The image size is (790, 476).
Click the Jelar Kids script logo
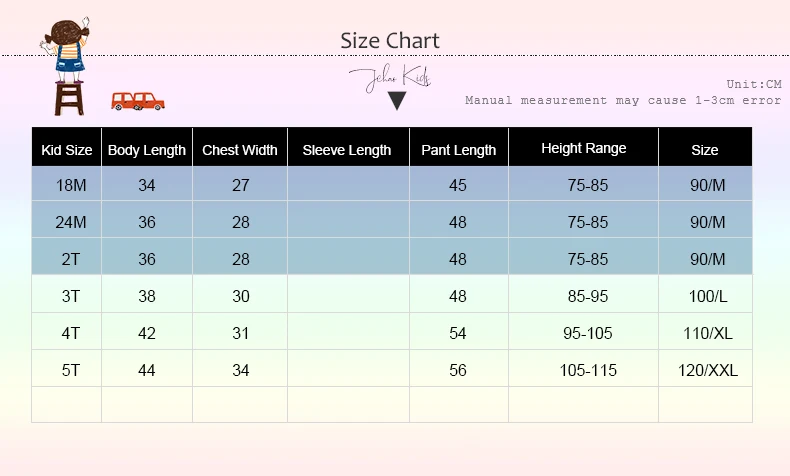[389, 77]
